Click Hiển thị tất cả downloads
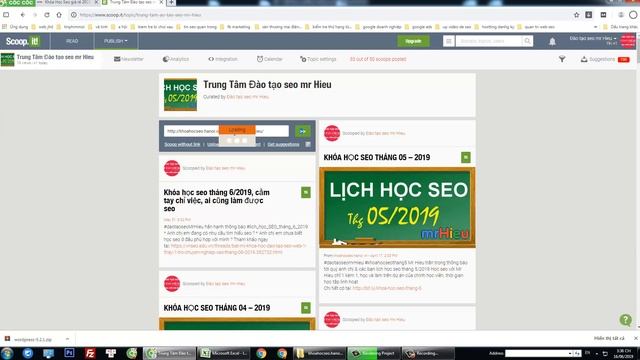Viewport: 640px width, 360px height. [609, 338]
